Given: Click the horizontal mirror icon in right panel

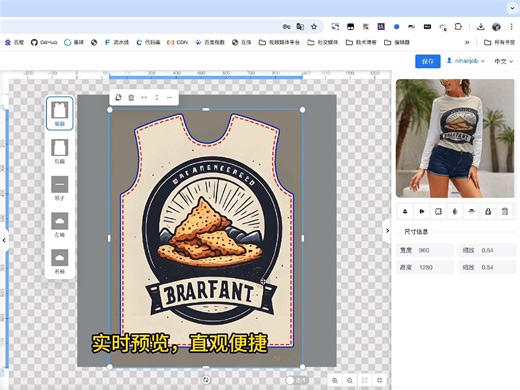Looking at the screenshot, I should tap(455, 211).
